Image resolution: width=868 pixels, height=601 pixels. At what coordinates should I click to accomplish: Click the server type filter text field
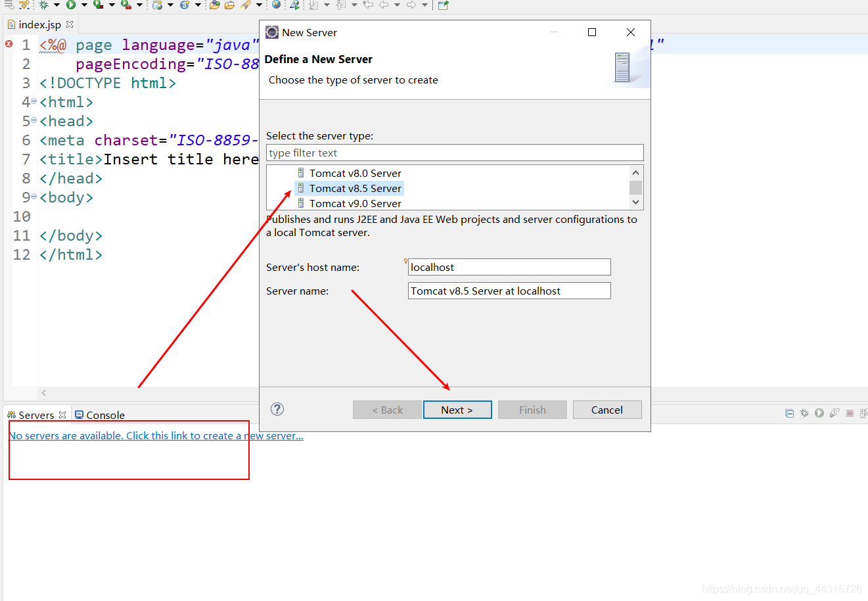click(x=455, y=153)
